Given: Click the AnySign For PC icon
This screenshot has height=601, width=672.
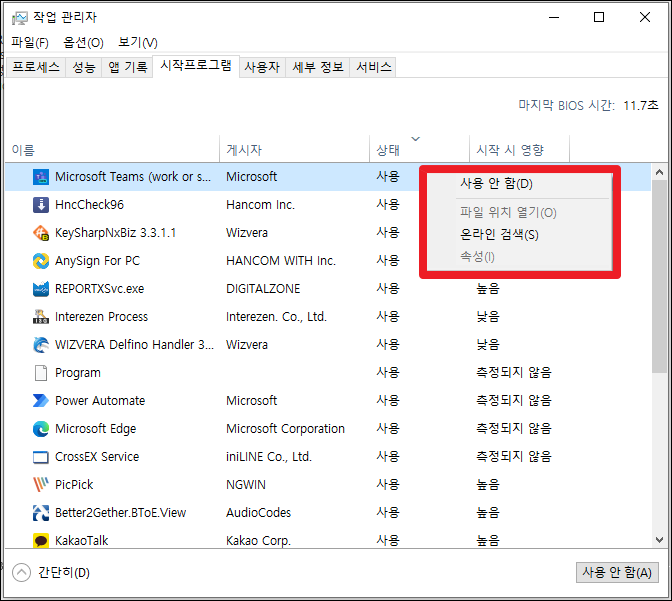Looking at the screenshot, I should (41, 261).
